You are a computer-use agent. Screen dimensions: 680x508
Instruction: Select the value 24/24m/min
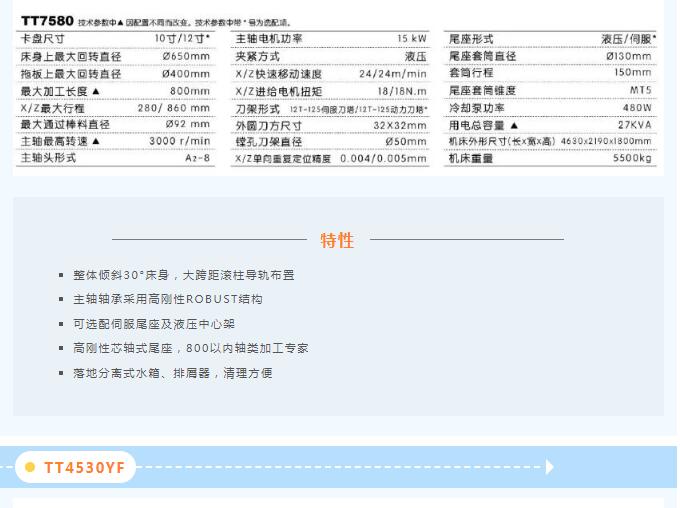pos(393,74)
